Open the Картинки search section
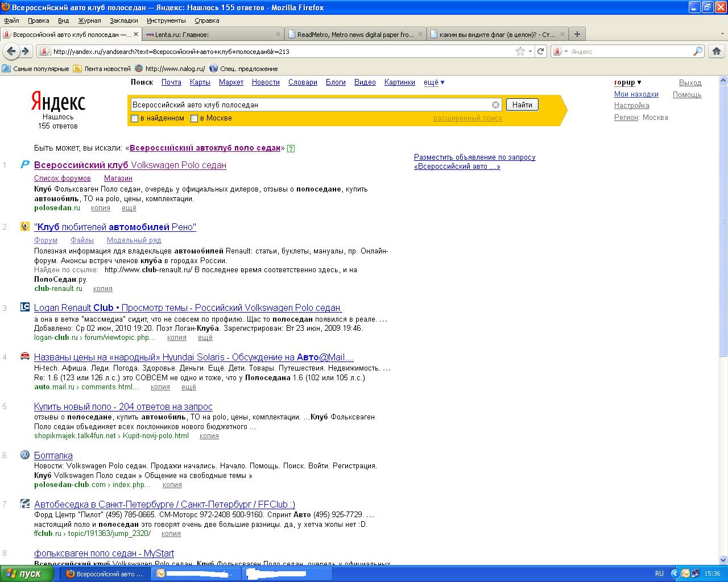This screenshot has width=728, height=582. (x=399, y=82)
